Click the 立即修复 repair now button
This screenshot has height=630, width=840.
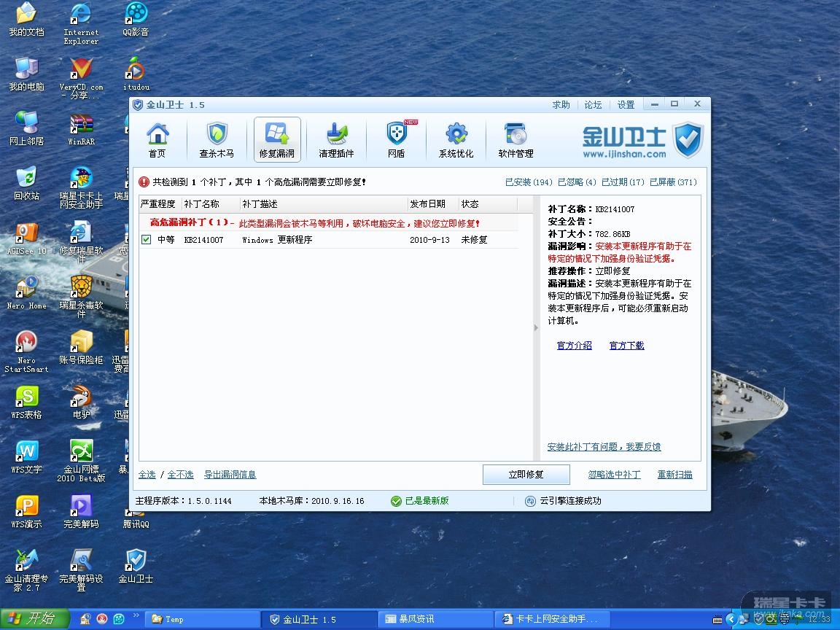526,475
